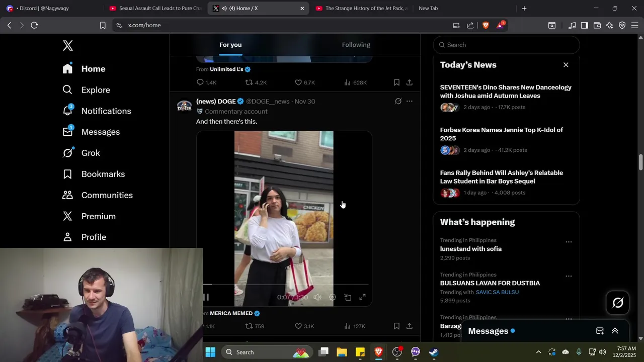Screen dimensions: 644x362
Task: Click Grok explain icon on DOGE post
Action: (398, 101)
